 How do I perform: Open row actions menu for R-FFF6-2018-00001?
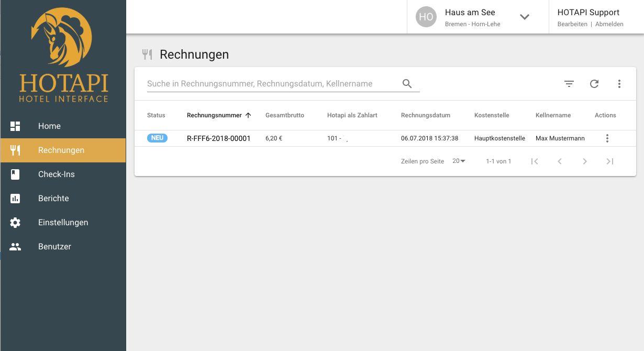pyautogui.click(x=607, y=138)
